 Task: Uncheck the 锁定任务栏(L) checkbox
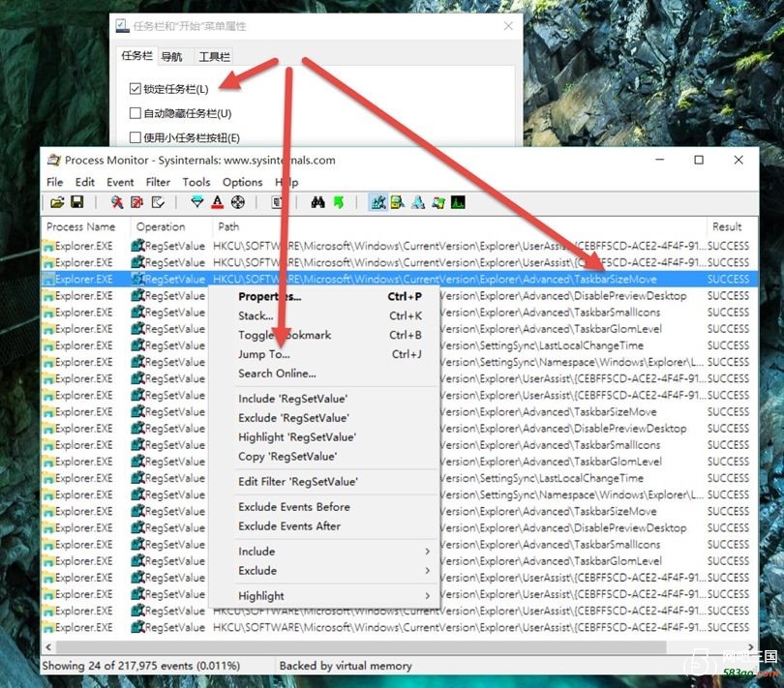pyautogui.click(x=135, y=88)
